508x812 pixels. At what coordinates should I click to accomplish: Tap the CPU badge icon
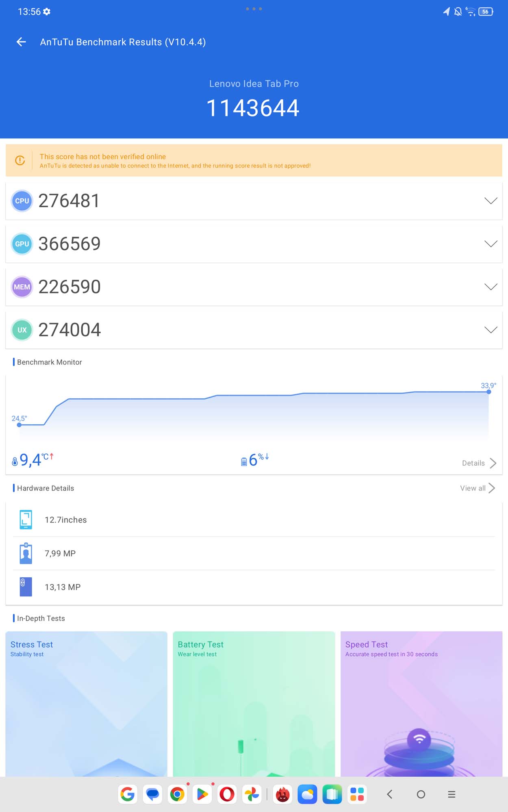point(22,201)
